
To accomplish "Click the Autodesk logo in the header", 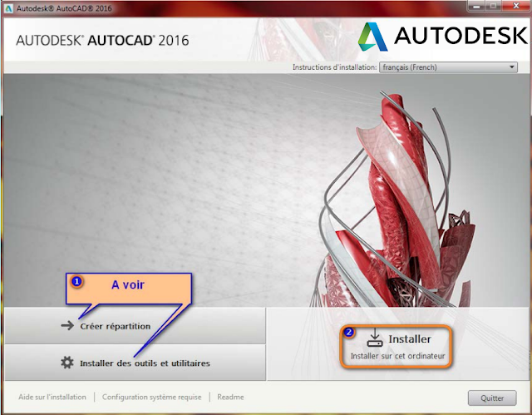I will click(443, 37).
